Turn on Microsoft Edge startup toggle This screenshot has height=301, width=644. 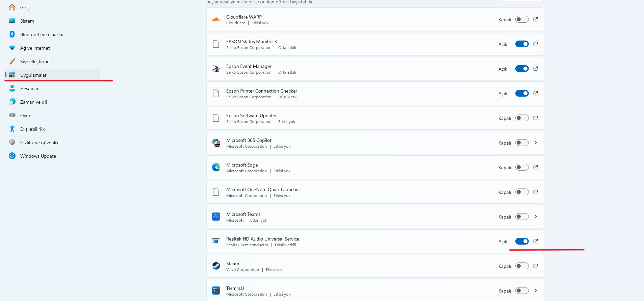(x=522, y=167)
